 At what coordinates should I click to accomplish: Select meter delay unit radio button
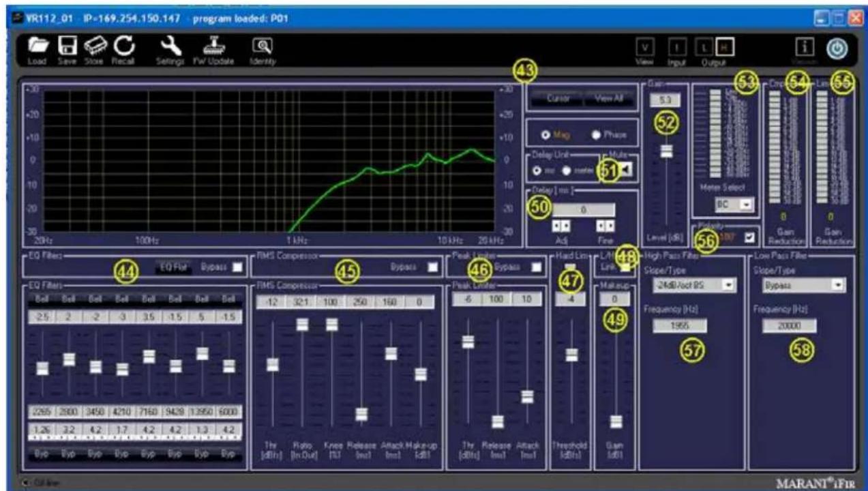point(565,170)
